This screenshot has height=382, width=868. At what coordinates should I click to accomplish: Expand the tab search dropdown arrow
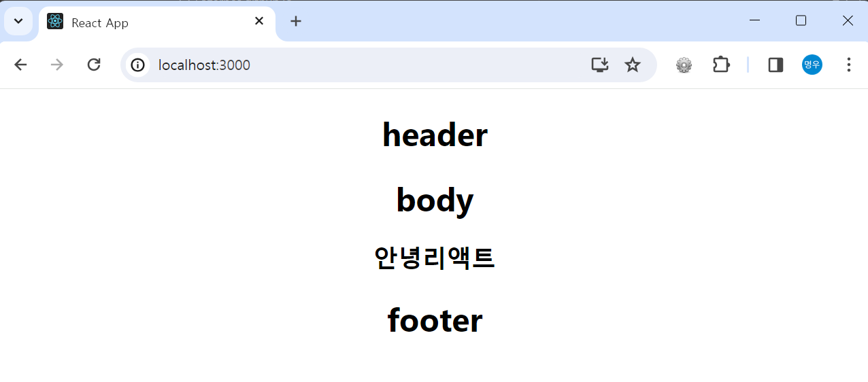18,21
